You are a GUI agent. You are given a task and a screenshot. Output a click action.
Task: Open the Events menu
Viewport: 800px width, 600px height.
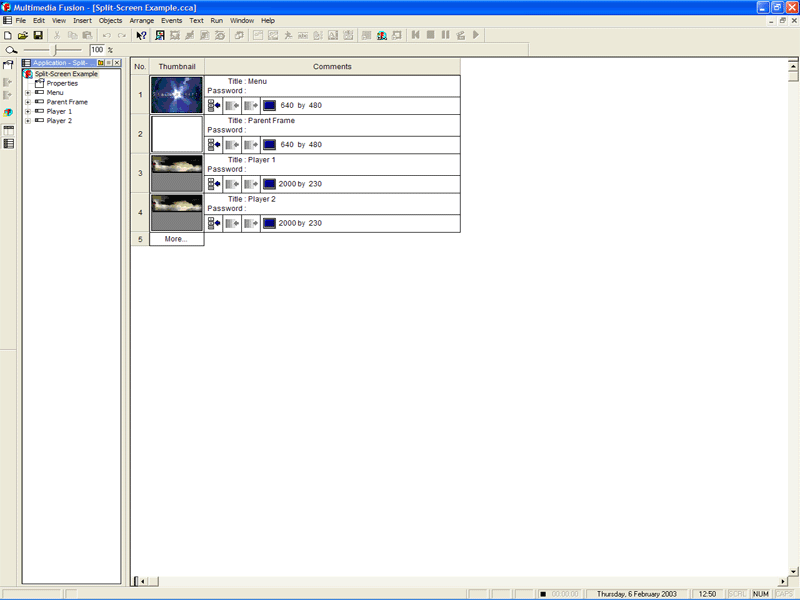pos(171,20)
